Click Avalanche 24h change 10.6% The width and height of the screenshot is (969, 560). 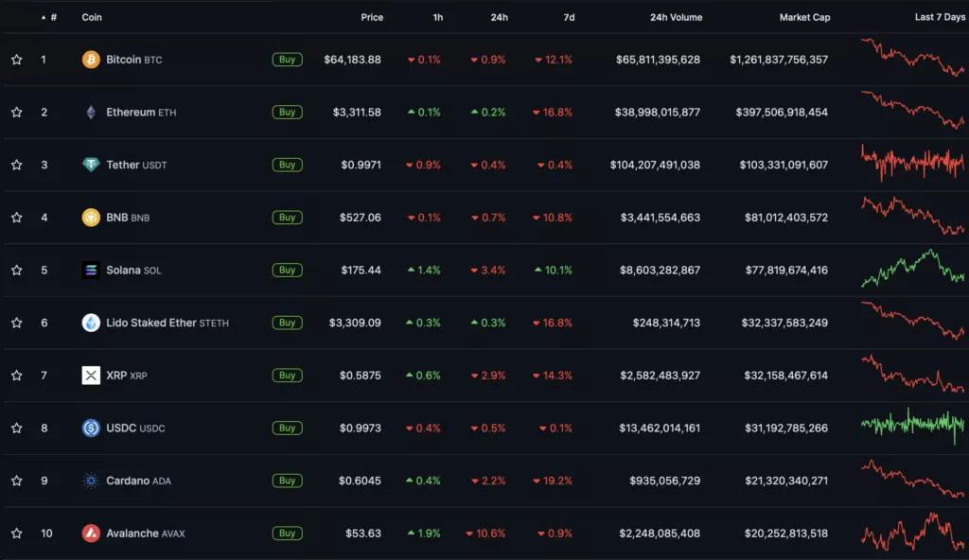coord(485,533)
